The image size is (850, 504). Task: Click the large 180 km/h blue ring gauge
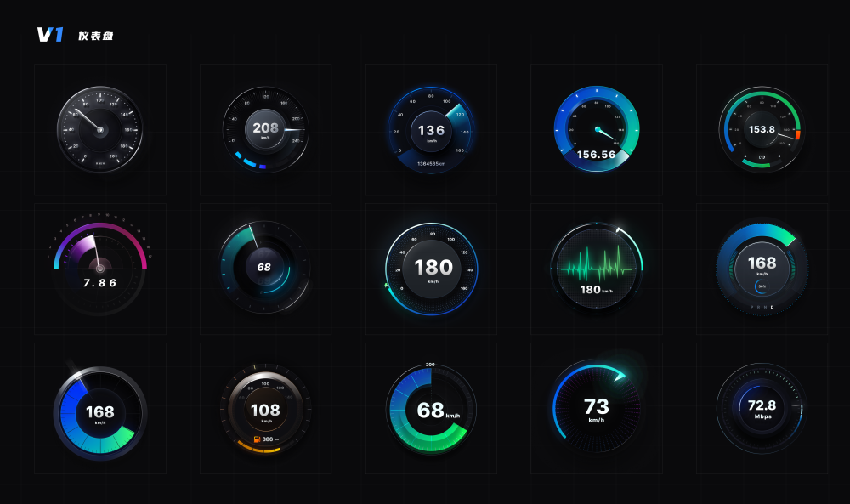(431, 268)
